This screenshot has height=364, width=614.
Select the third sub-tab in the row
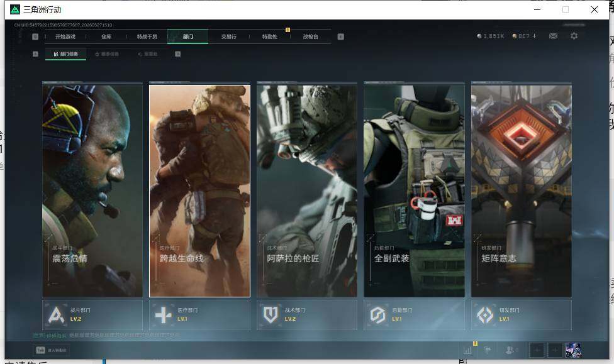coord(148,54)
